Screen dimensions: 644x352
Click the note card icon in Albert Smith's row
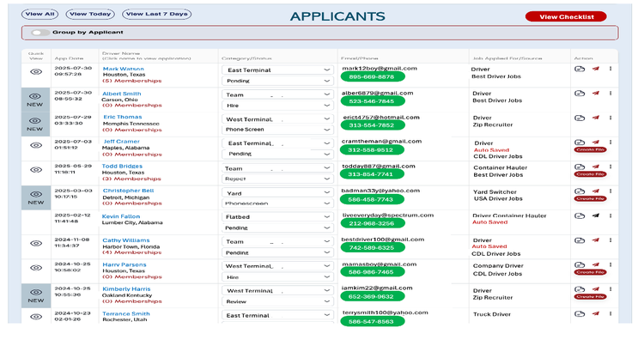[579, 94]
